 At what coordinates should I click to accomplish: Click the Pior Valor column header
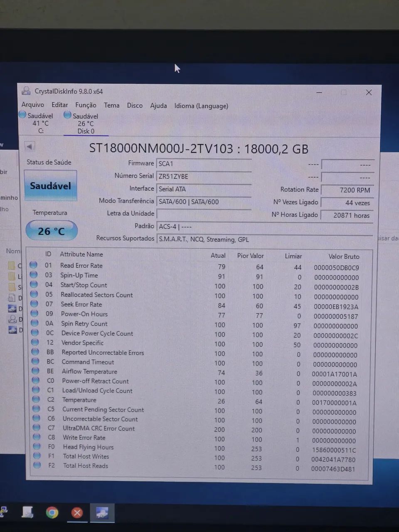click(x=250, y=256)
